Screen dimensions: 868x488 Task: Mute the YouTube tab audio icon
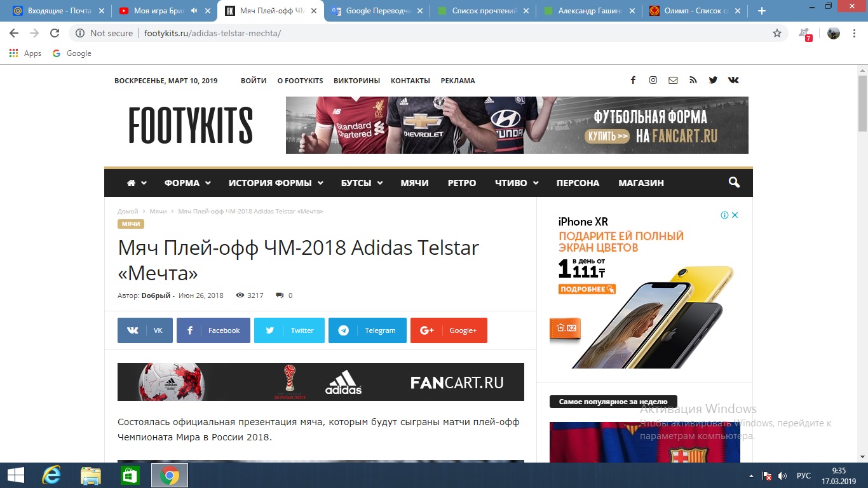pos(194,11)
